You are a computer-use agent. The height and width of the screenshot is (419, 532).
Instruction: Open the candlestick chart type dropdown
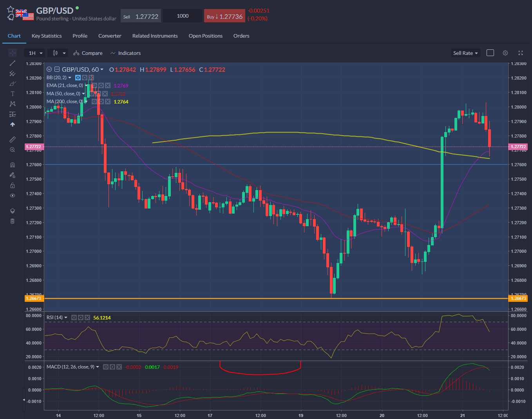(59, 53)
